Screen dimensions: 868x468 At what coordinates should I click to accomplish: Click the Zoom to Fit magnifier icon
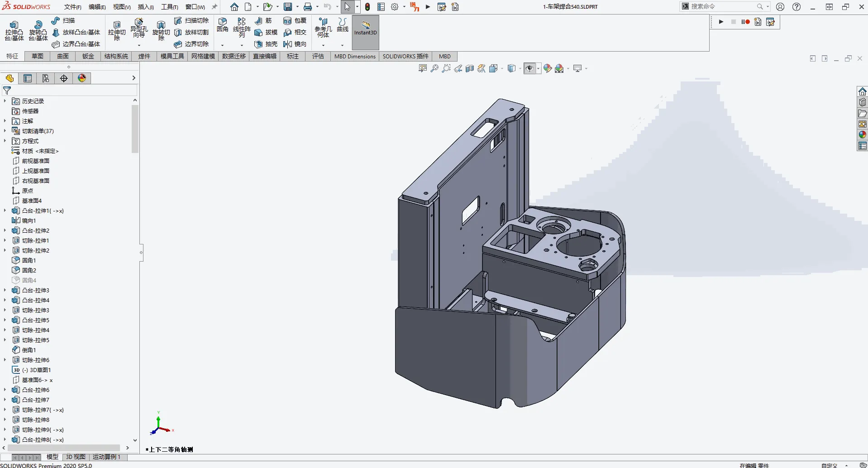coord(434,68)
